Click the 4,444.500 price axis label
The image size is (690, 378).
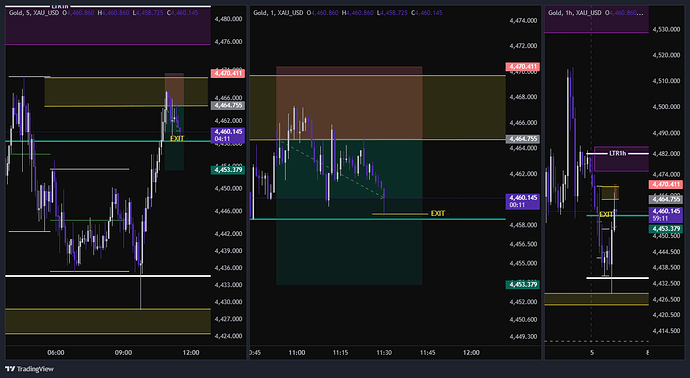click(666, 252)
